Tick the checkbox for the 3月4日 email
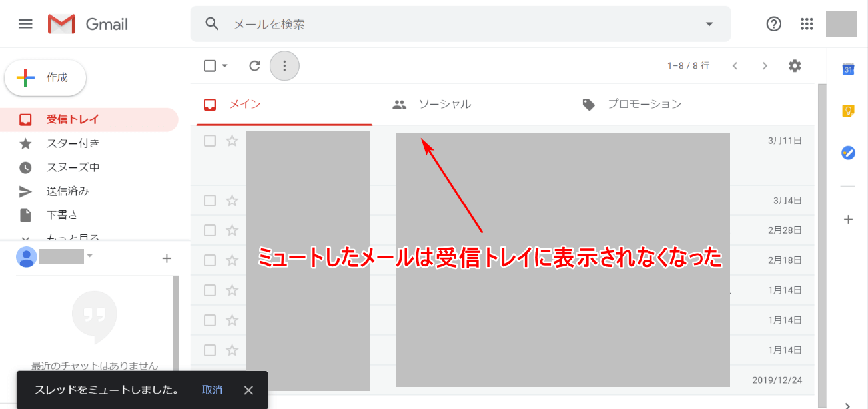 tap(210, 200)
